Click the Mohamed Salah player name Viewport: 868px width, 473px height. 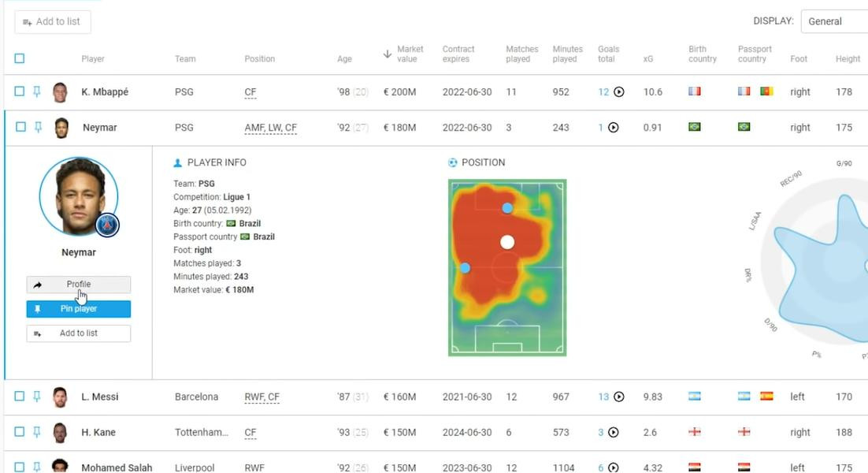[117, 467]
